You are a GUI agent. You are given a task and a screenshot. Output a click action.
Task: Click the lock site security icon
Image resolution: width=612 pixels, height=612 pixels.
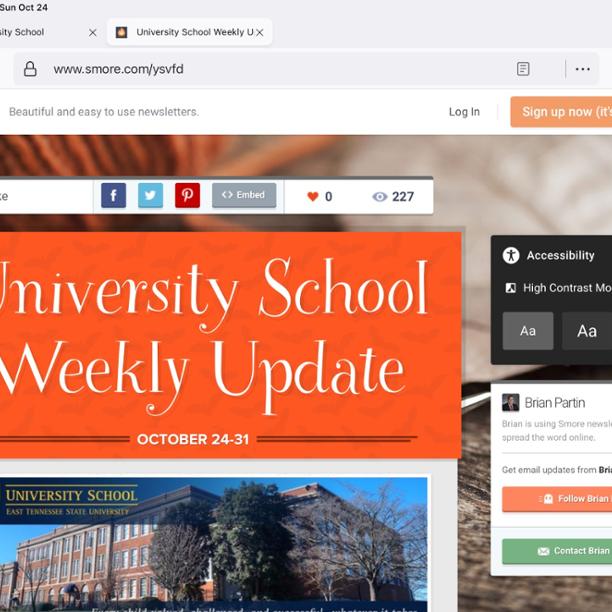[x=30, y=69]
